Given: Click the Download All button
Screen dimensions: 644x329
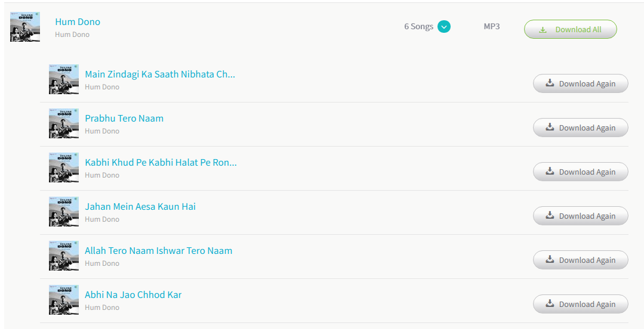Looking at the screenshot, I should pos(570,30).
